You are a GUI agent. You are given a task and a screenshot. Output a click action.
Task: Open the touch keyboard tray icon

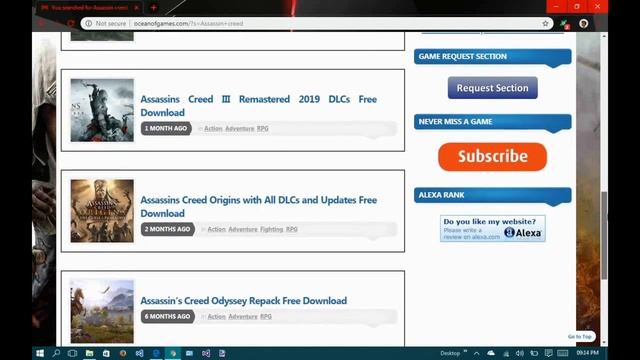coord(562,353)
